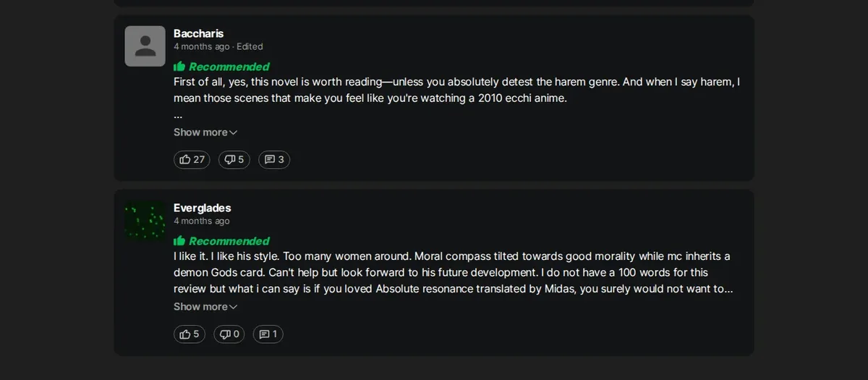Click Baccharis's 4 months ago timestamp
This screenshot has width=868, height=380.
coord(202,46)
